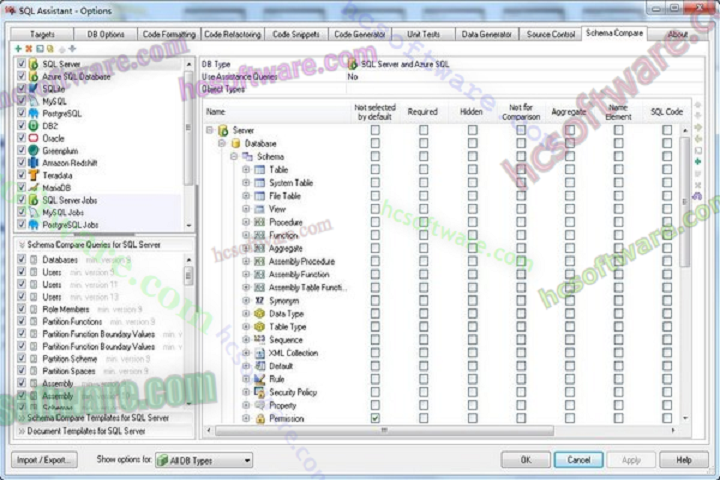Click the Amazon Redshift icon
Image resolution: width=720 pixels, height=480 pixels.
click(x=34, y=163)
